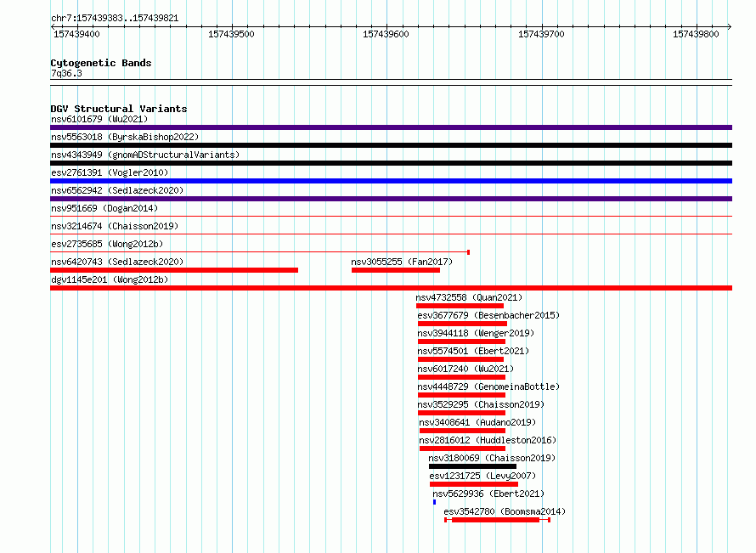Click the purple bar under nsv6101679

(x=391, y=127)
